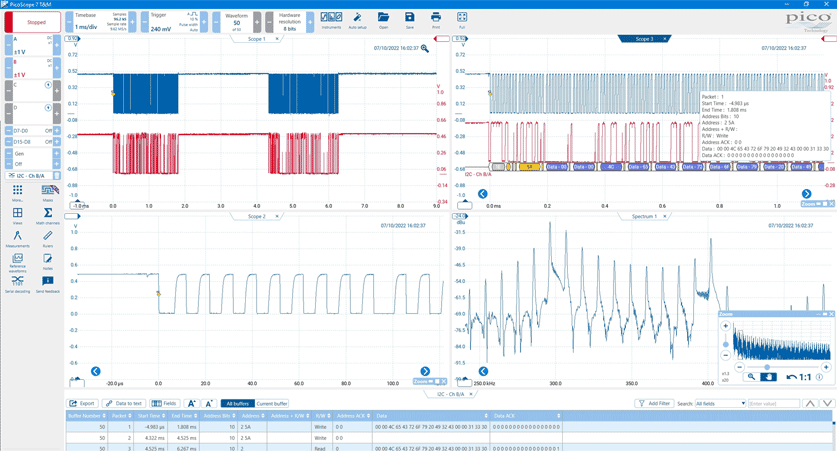Click the Add Filter button

pos(655,403)
